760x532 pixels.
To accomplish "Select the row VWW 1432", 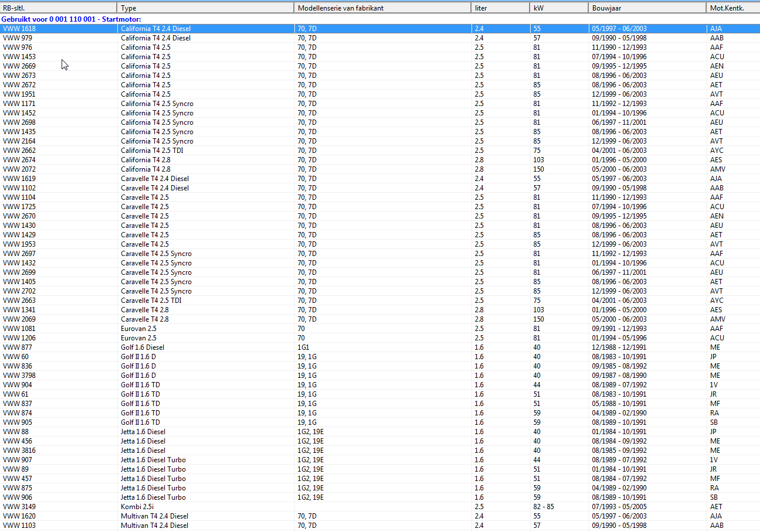I will click(x=380, y=263).
